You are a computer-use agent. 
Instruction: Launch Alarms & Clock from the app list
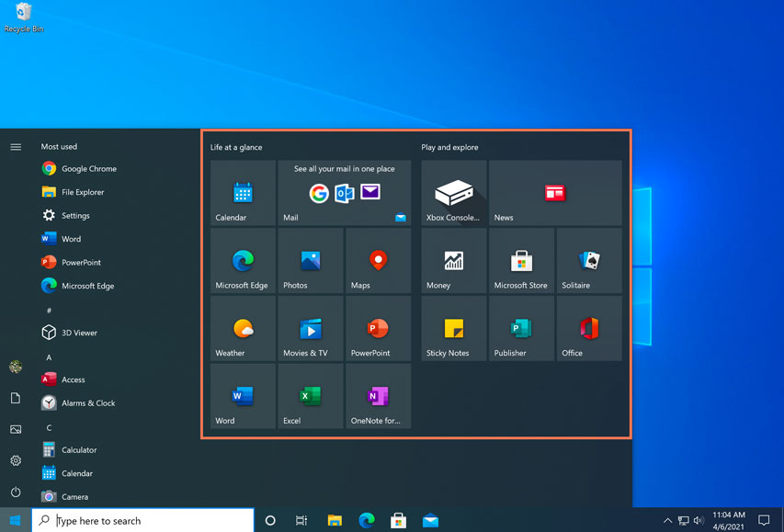(x=86, y=402)
